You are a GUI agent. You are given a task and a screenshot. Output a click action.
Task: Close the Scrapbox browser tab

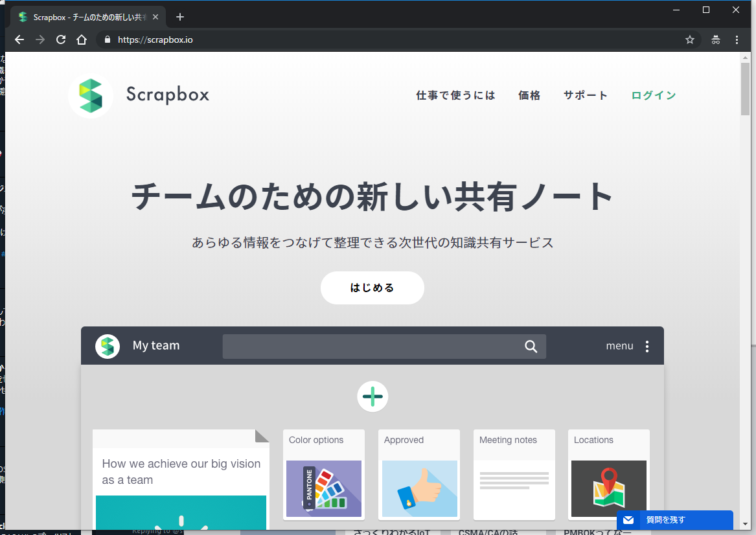(x=155, y=17)
